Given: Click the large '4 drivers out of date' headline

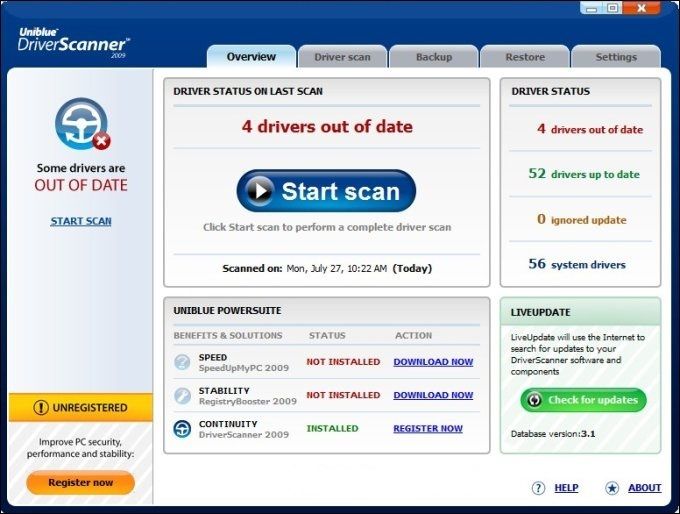Looking at the screenshot, I should point(327,127).
